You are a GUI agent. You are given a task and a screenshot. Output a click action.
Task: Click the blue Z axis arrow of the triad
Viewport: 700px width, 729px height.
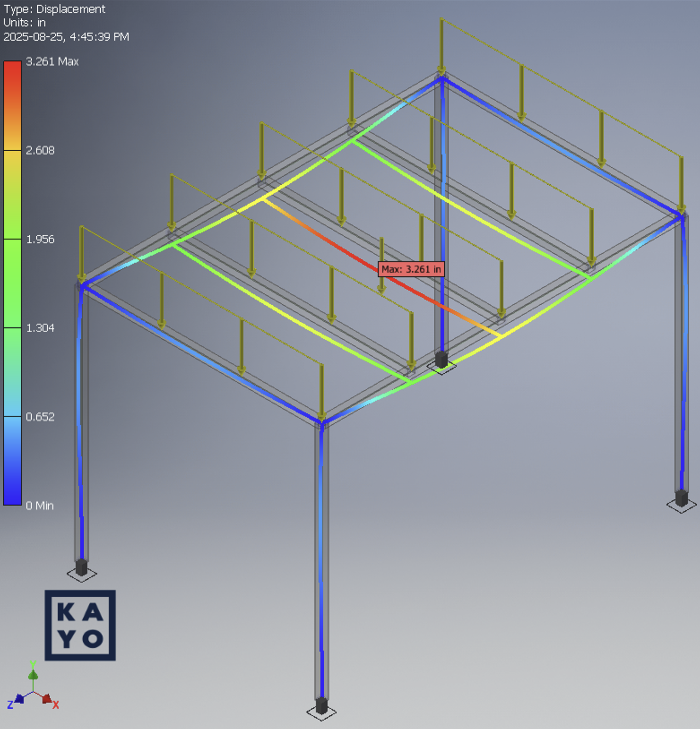(x=19, y=699)
